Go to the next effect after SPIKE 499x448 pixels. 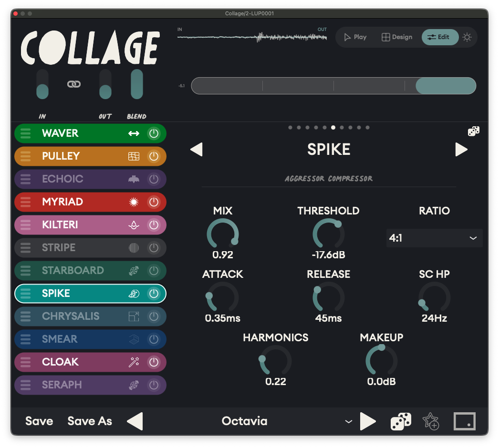coord(461,150)
